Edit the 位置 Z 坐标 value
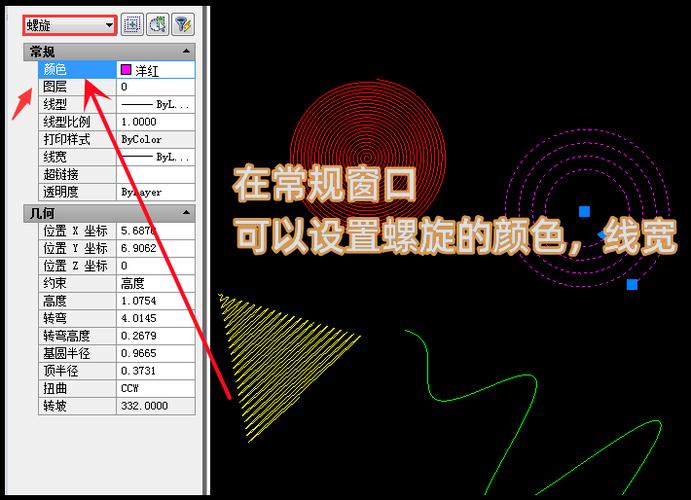 [x=156, y=266]
